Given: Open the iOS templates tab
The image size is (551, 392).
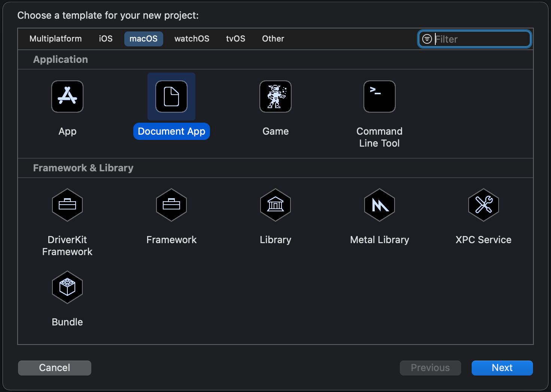Looking at the screenshot, I should (x=105, y=39).
